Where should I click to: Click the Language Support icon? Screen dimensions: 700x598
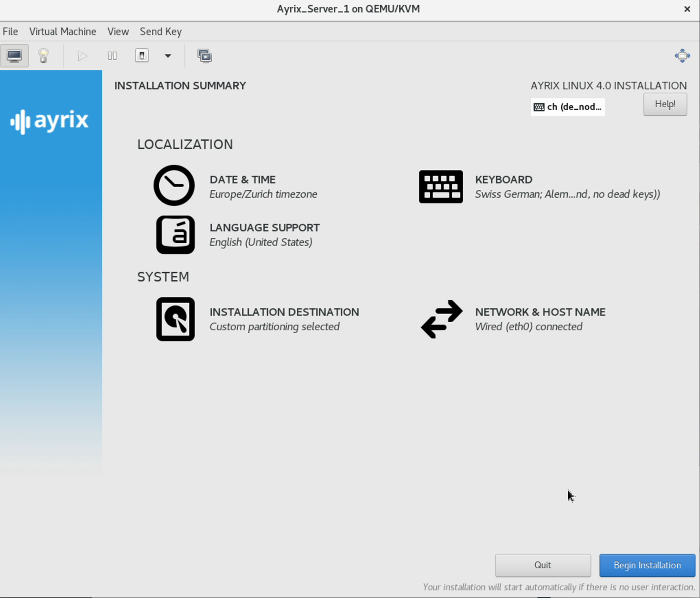point(176,235)
